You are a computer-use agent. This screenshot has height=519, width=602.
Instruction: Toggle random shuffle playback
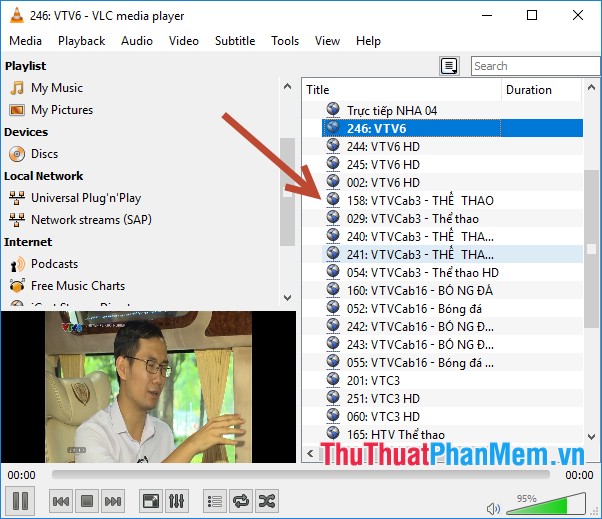pos(267,501)
